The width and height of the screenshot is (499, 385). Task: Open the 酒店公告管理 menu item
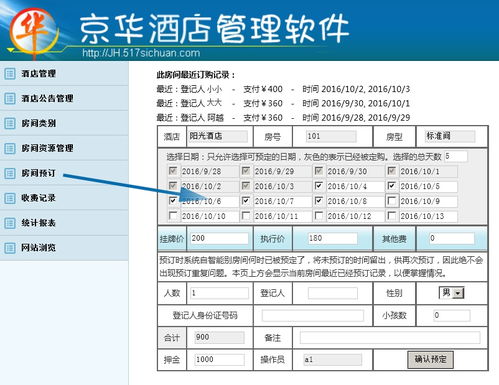click(64, 98)
